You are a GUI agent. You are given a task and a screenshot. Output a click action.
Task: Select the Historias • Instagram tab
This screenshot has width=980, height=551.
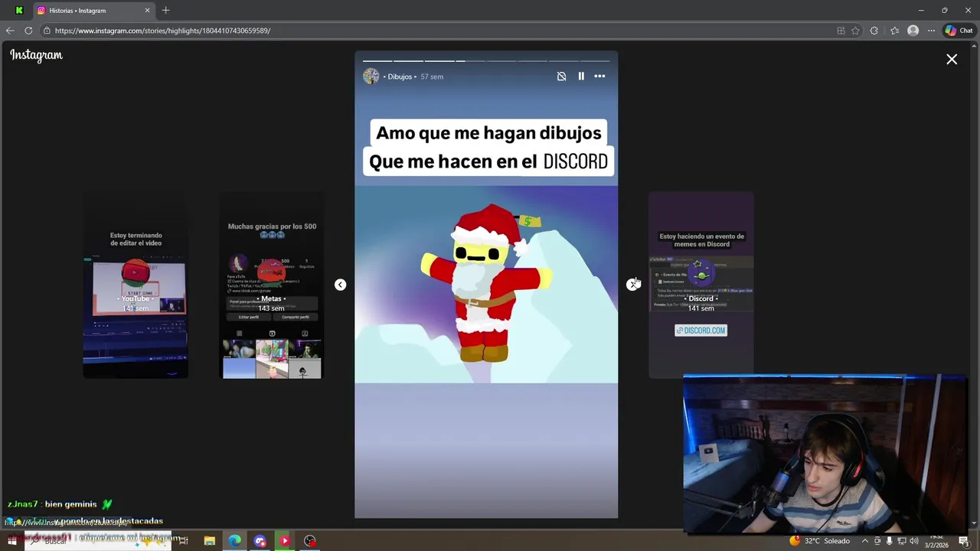[x=93, y=11]
